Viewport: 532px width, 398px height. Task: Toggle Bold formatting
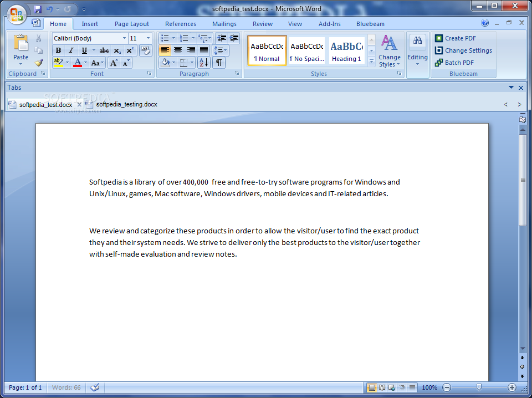58,50
